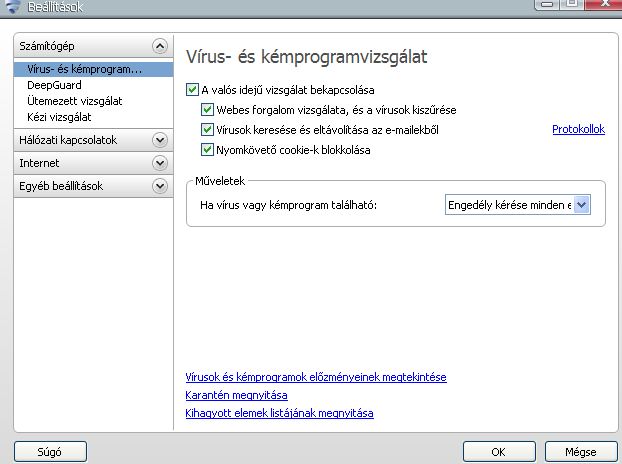Image resolution: width=622 pixels, height=464 pixels.
Task: Click the "Internet" header text
Action: (39, 163)
